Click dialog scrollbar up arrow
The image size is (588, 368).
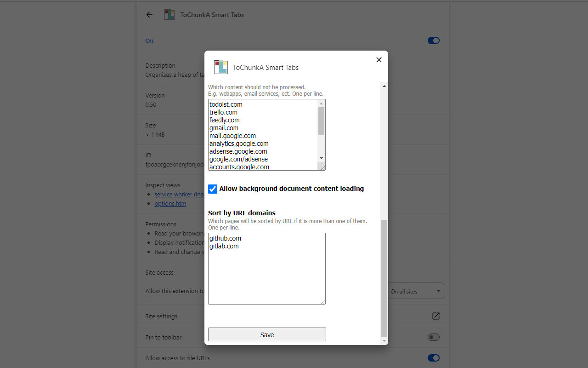384,86
